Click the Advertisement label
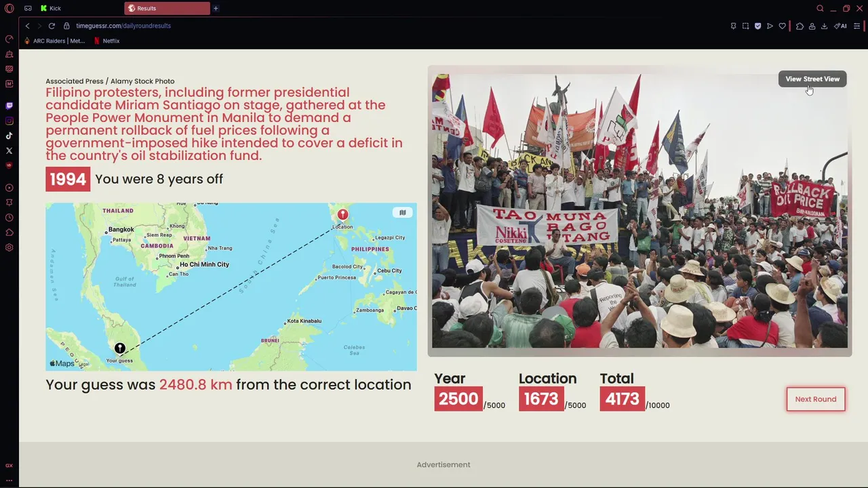This screenshot has width=868, height=488. point(443,465)
